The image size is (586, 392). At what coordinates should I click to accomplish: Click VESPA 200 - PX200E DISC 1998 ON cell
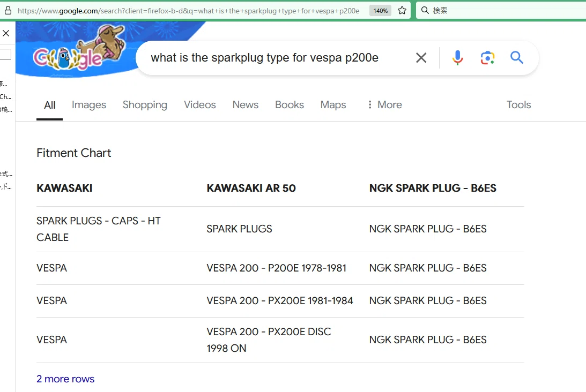coord(269,340)
